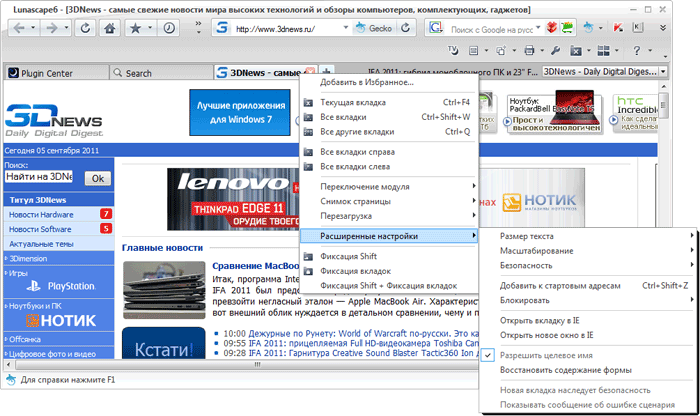Go forward to the next page

(51, 29)
